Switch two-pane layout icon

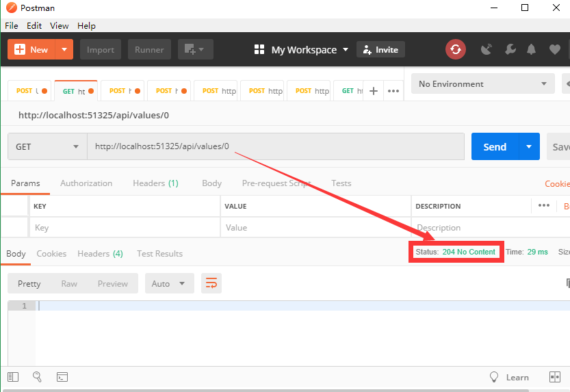click(555, 377)
